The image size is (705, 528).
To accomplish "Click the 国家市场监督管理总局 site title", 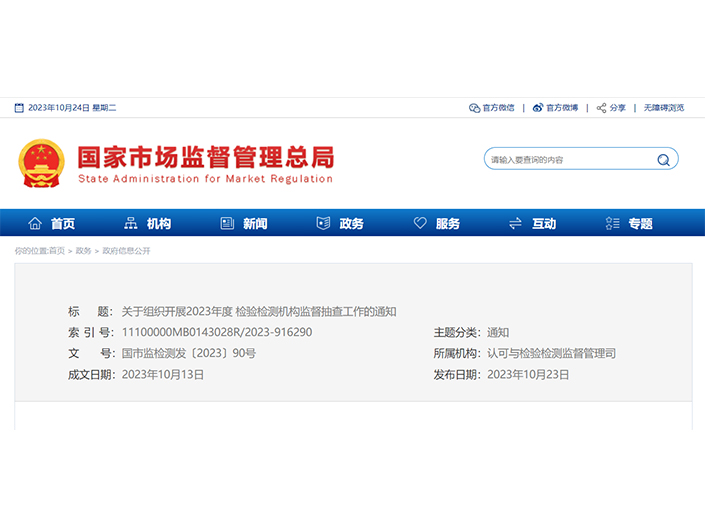I will point(205,157).
